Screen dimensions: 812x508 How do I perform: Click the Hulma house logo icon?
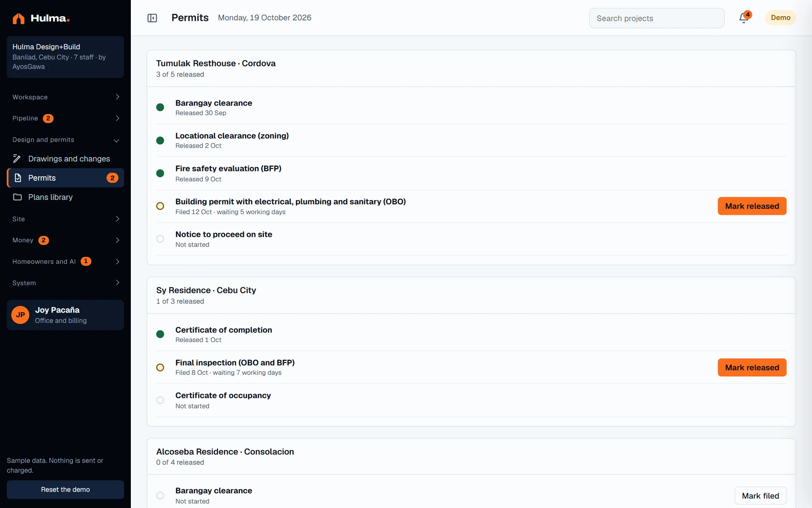click(x=19, y=18)
